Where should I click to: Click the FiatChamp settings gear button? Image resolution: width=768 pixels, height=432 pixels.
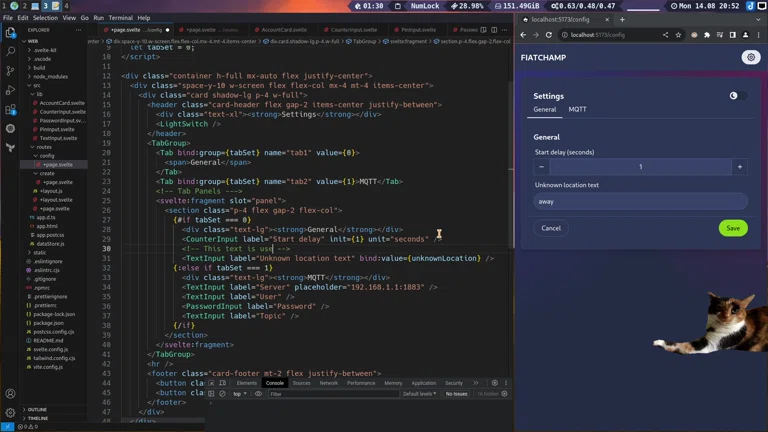click(750, 58)
